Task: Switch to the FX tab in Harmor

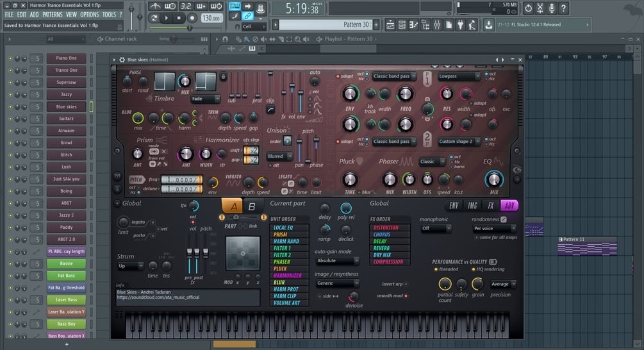Action: point(491,206)
